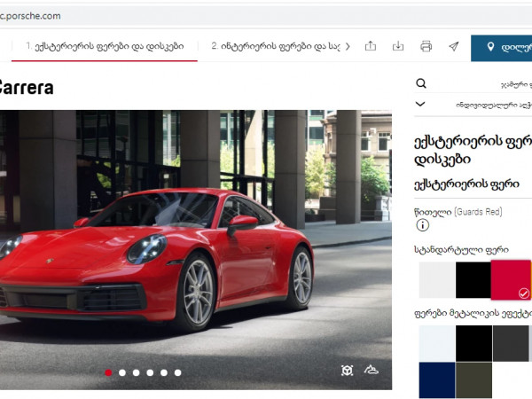Click the search magnifier icon

coord(421,84)
